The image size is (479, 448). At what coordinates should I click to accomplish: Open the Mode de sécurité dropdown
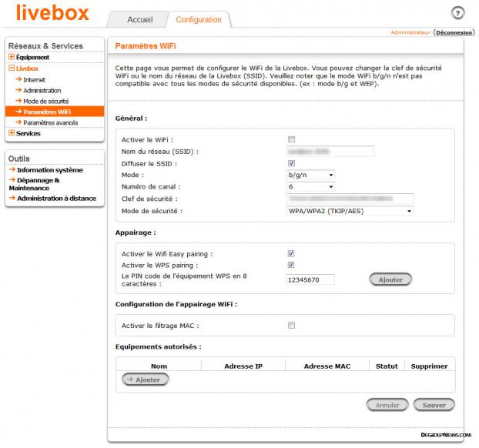tap(349, 210)
